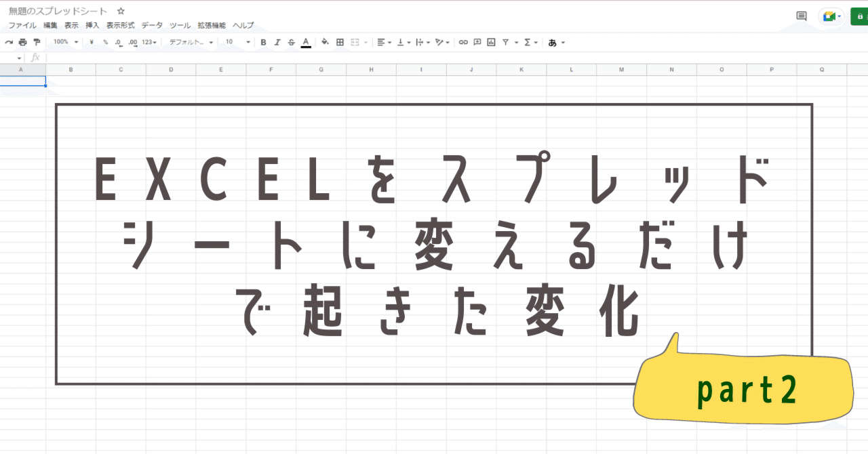Image resolution: width=868 pixels, height=454 pixels.
Task: Select the paint format roller icon
Action: pyautogui.click(x=37, y=42)
